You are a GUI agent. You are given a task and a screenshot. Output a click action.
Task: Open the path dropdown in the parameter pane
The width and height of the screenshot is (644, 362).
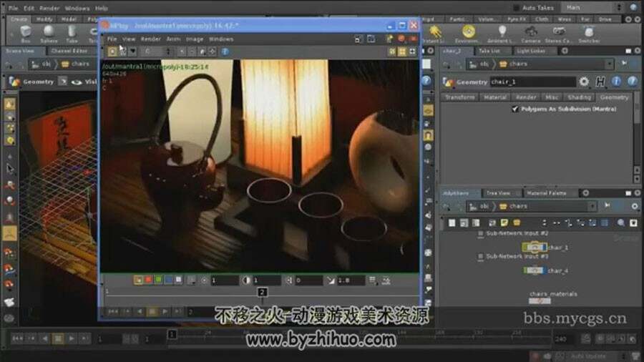pyautogui.click(x=609, y=64)
